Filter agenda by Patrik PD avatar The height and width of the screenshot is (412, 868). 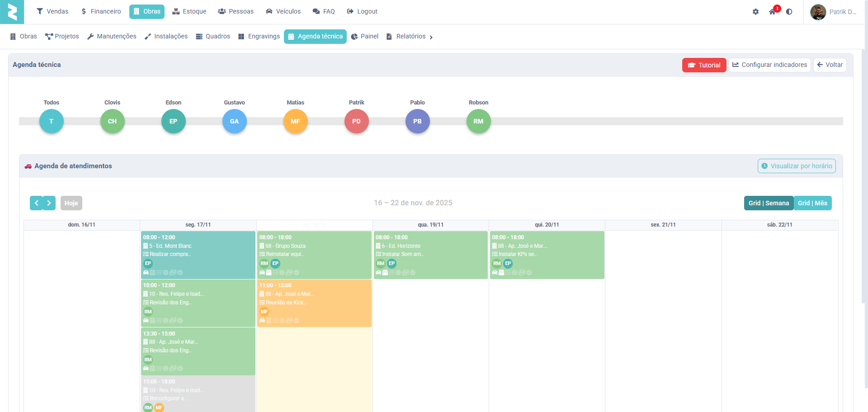(356, 121)
